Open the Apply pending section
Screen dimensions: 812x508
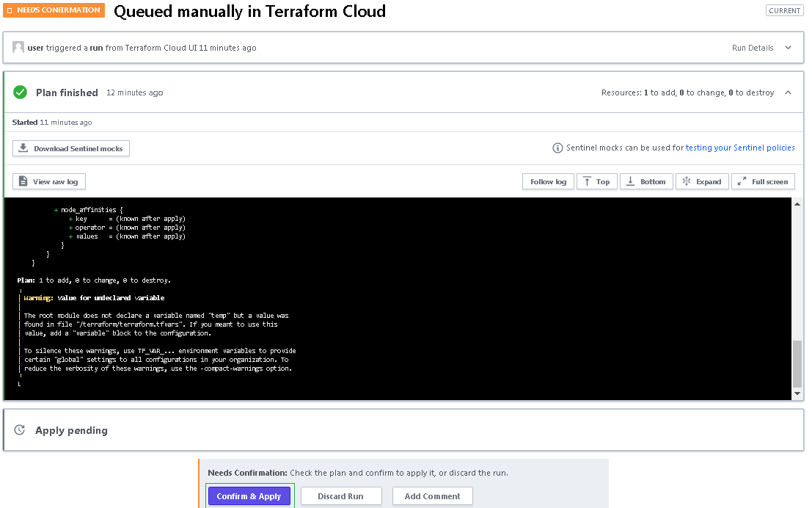point(403,430)
